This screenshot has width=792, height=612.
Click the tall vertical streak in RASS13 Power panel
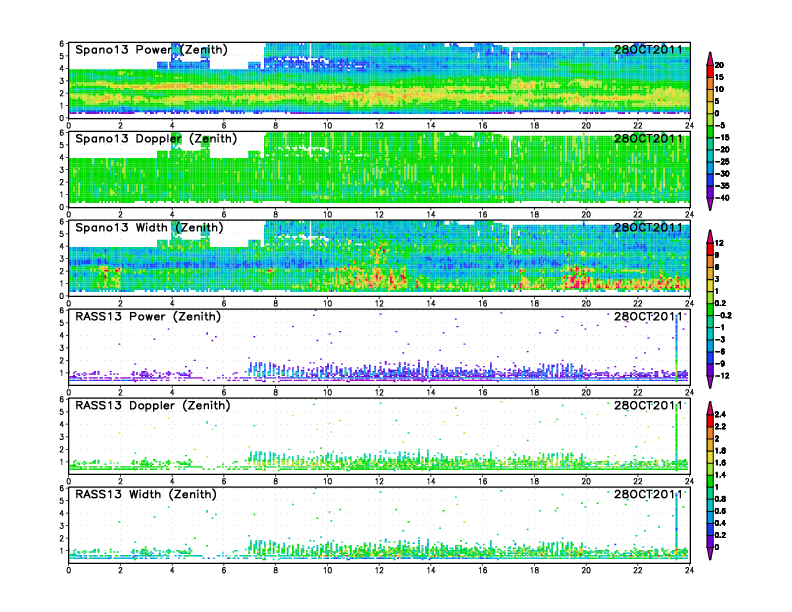[677, 348]
